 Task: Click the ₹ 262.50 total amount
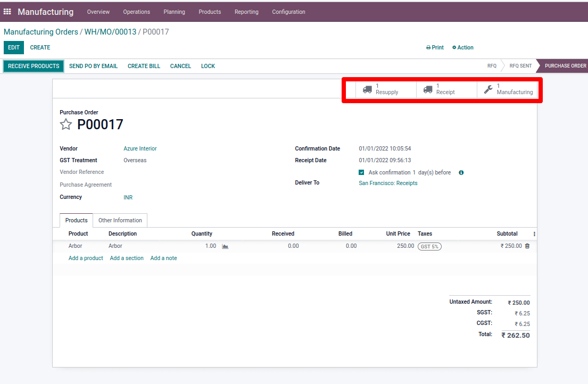pos(516,335)
